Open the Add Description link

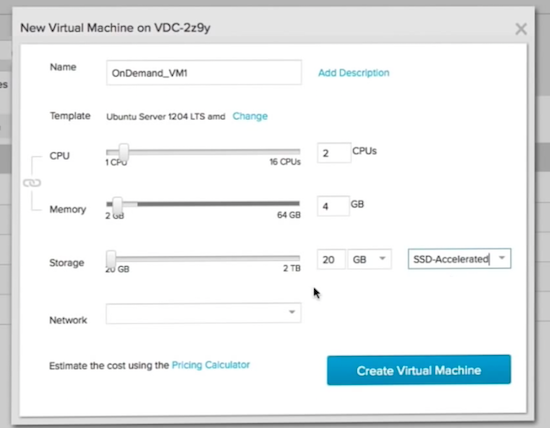(354, 73)
